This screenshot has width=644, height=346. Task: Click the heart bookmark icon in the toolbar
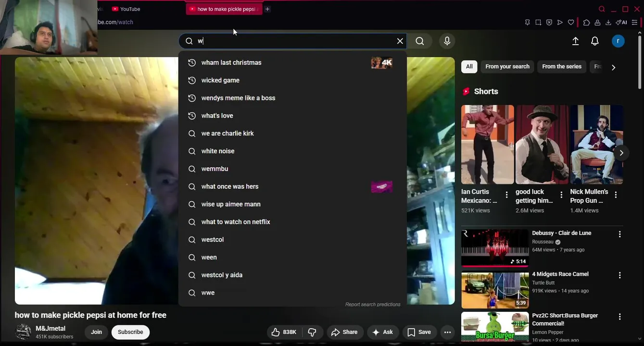(571, 23)
